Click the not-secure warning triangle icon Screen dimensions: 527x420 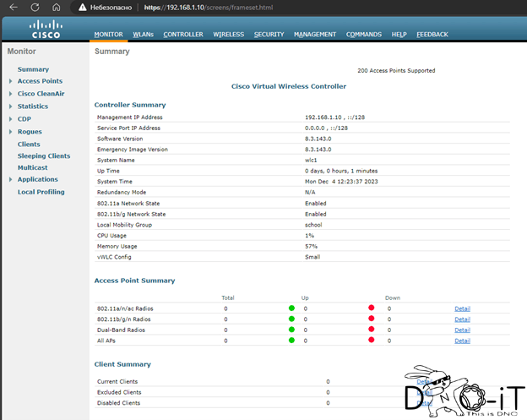click(x=83, y=8)
